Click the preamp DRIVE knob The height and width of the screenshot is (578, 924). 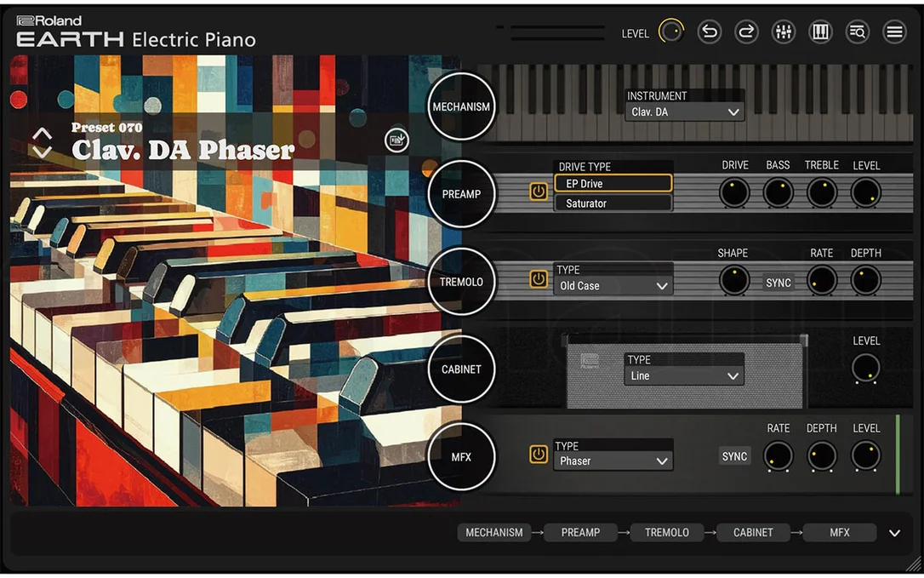coord(734,193)
